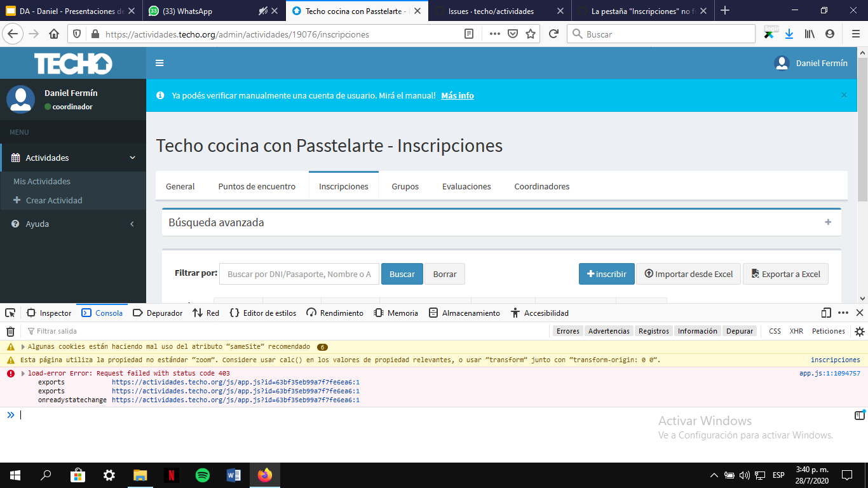The height and width of the screenshot is (488, 868).
Task: Open the Más info link
Action: 457,95
